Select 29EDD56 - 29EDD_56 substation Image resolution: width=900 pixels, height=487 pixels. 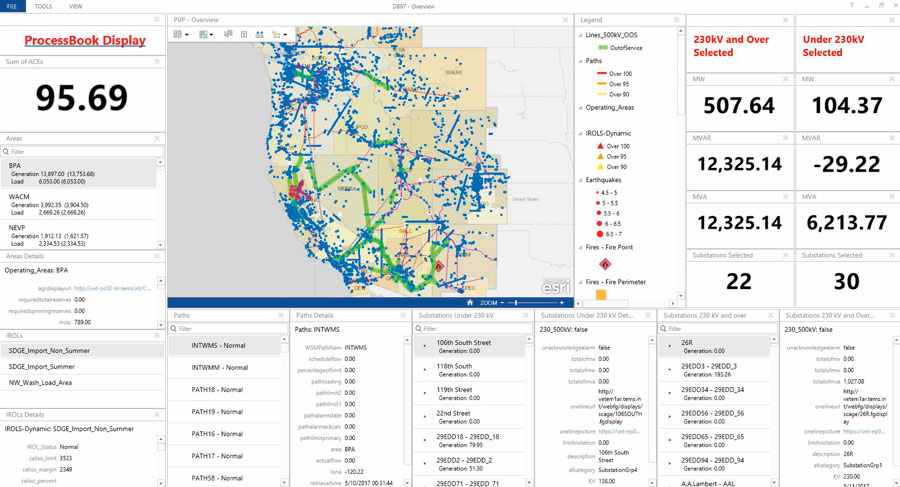coord(713,417)
